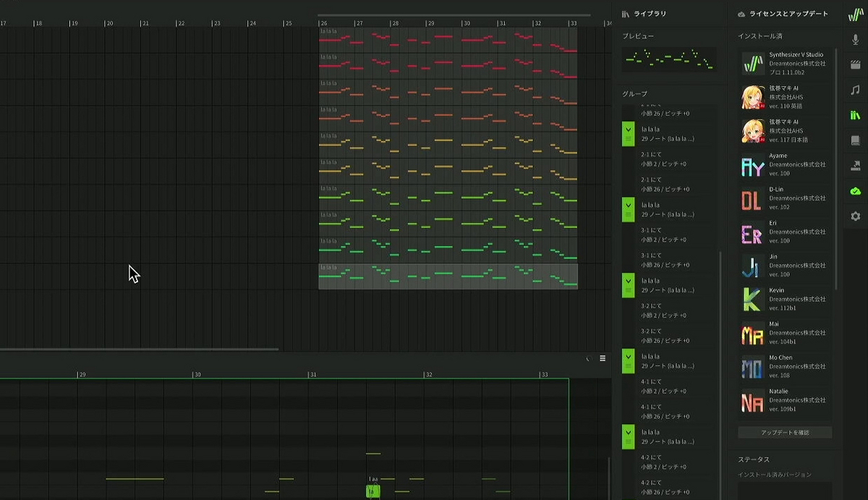Viewport: 868px width, 500px height.
Task: Click the グループ section heading
Action: tap(635, 94)
